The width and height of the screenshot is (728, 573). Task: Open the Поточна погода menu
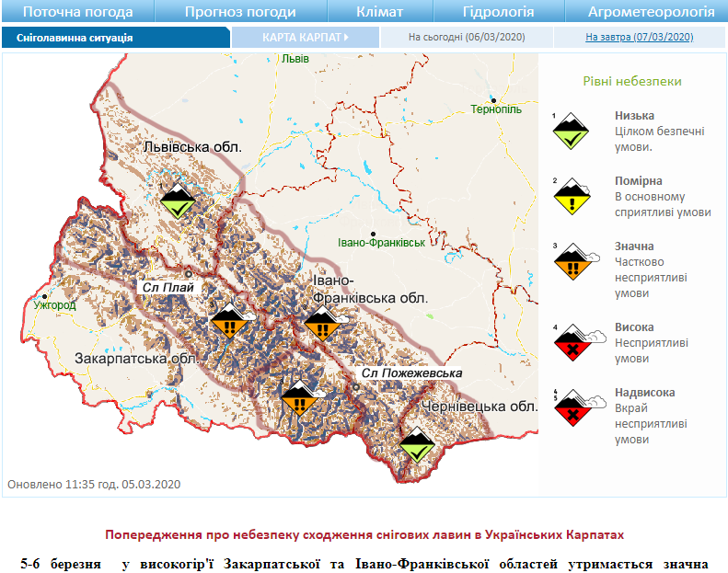tap(77, 12)
